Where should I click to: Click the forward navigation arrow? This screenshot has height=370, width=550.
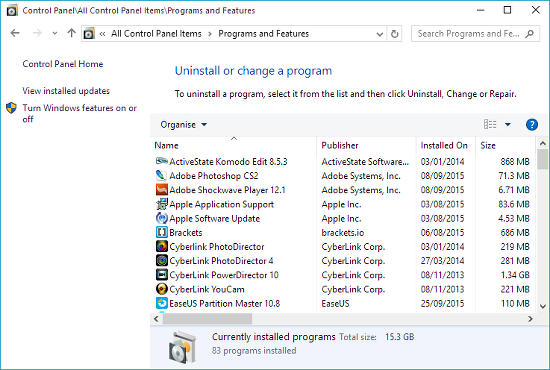click(37, 33)
